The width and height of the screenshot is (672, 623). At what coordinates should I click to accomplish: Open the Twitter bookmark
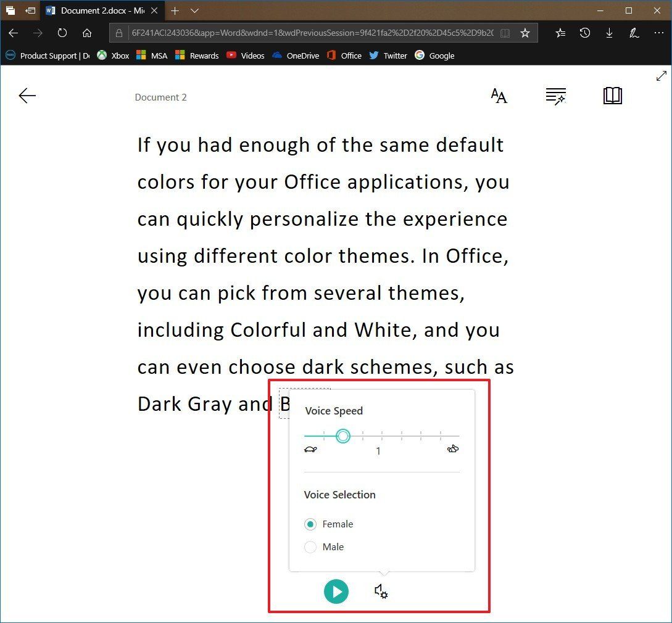point(388,56)
